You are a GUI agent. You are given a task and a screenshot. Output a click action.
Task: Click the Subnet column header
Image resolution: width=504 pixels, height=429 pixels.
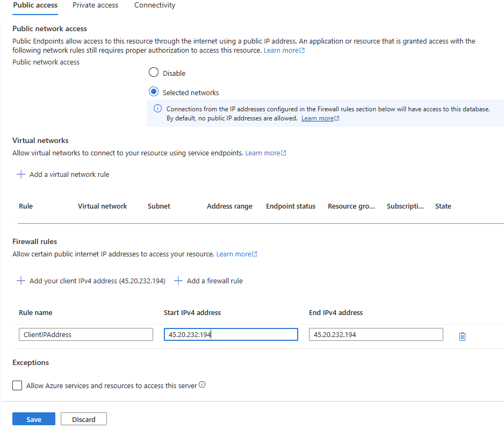(x=159, y=206)
